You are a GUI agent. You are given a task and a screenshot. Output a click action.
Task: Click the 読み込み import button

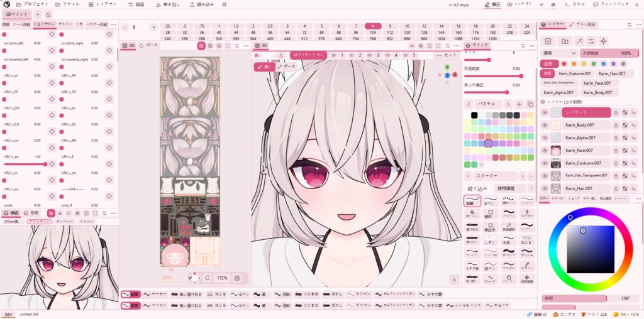(202, 4)
